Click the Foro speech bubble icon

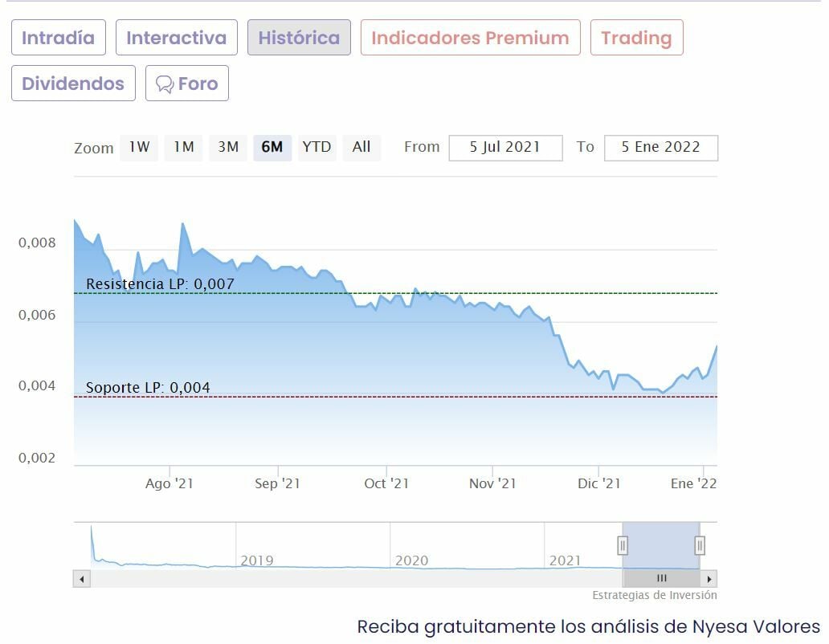coord(165,84)
